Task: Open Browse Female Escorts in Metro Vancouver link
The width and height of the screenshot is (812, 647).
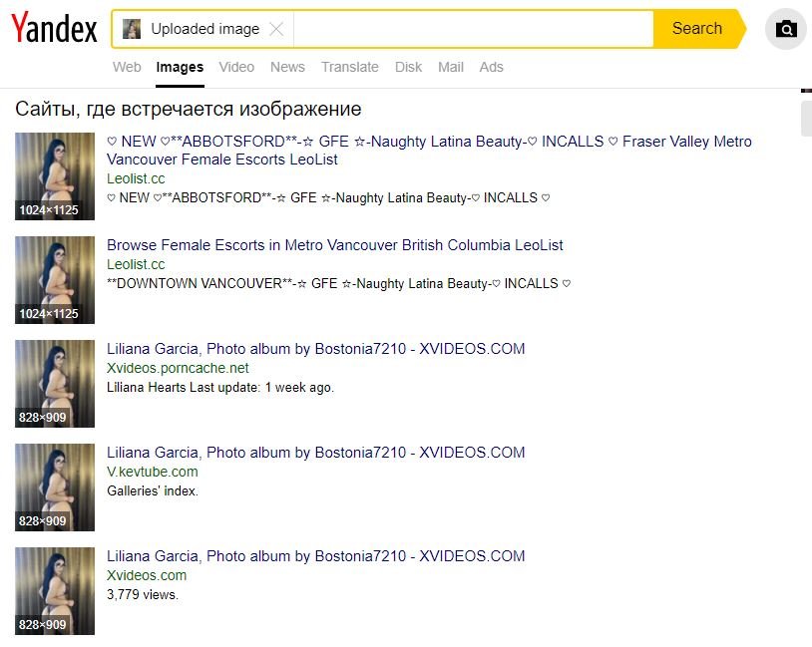Action: pyautogui.click(x=334, y=245)
